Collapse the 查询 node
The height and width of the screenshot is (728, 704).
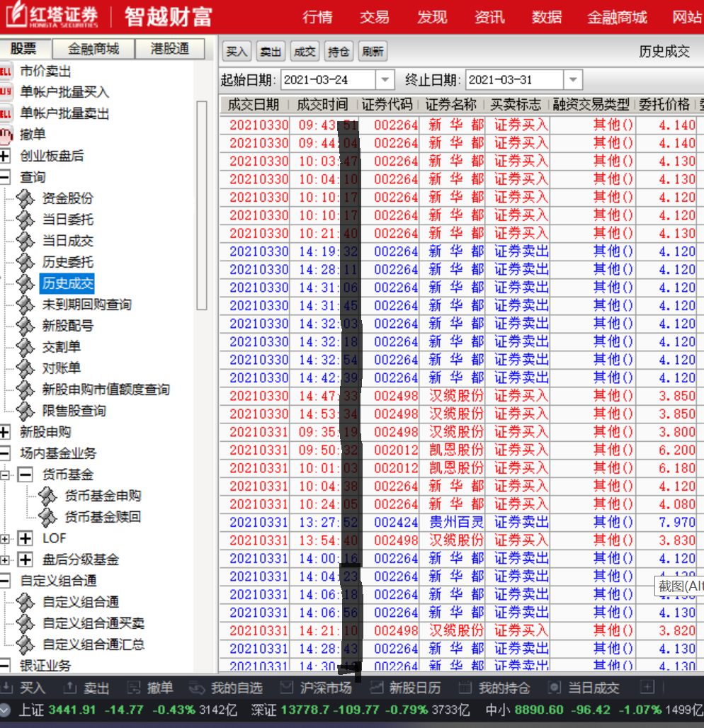tap(5, 177)
